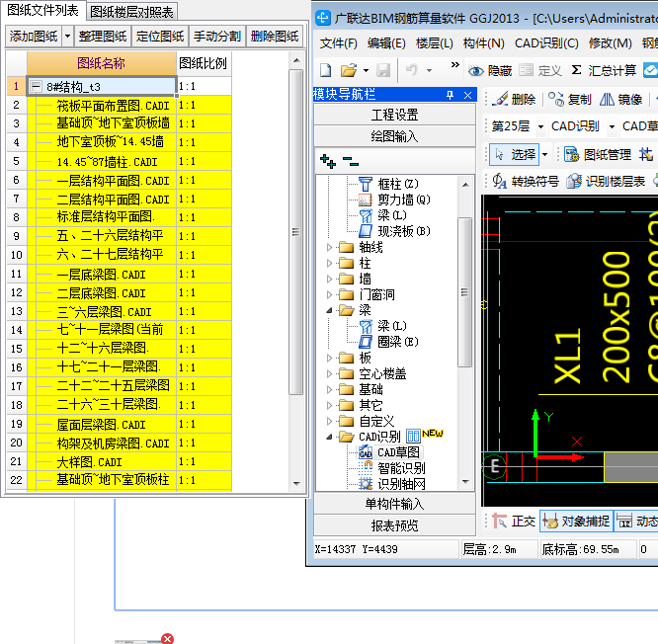Click the 汇总计算 sigma button
Screen dimensions: 658x644
(604, 70)
